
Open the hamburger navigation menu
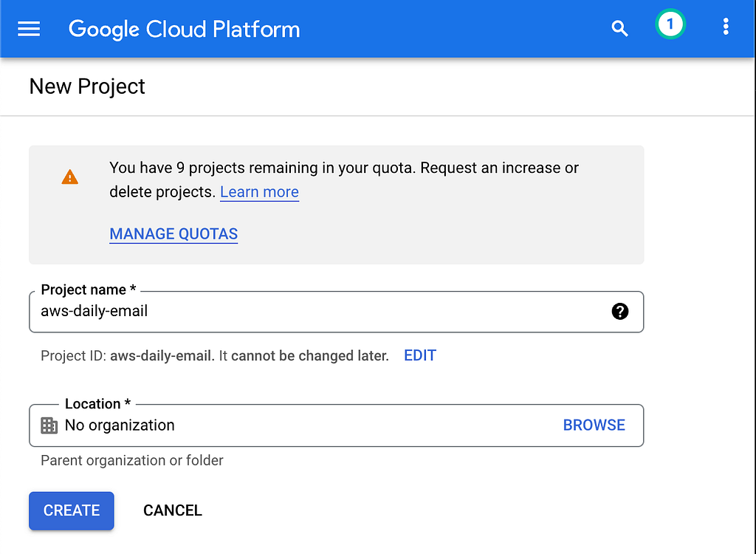tap(29, 29)
